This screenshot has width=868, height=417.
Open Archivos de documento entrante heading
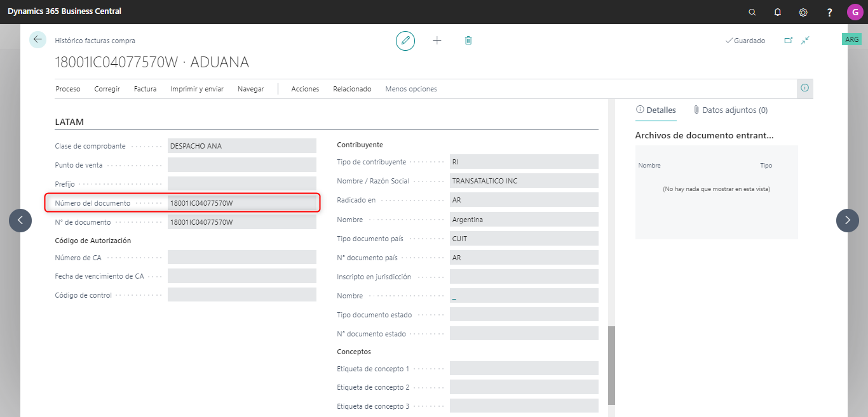click(704, 135)
